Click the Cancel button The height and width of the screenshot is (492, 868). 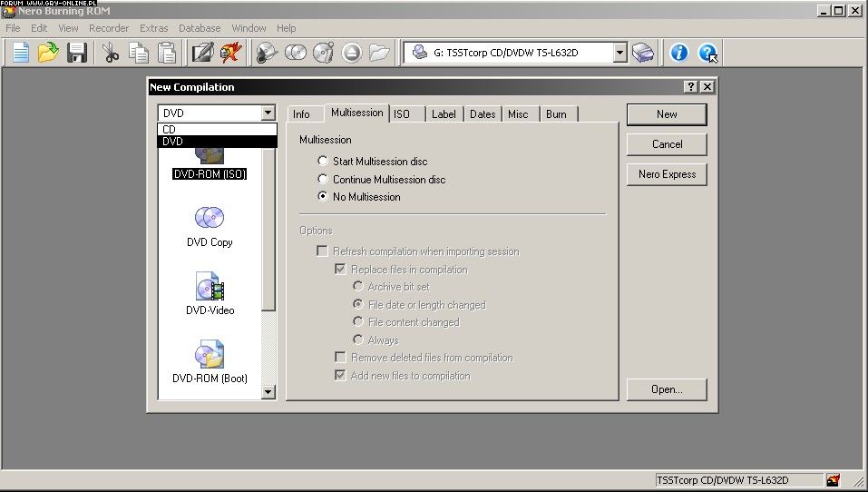[x=667, y=144]
